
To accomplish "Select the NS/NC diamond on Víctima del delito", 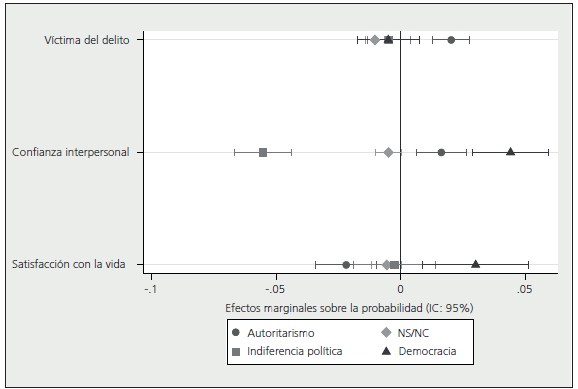I will [375, 40].
